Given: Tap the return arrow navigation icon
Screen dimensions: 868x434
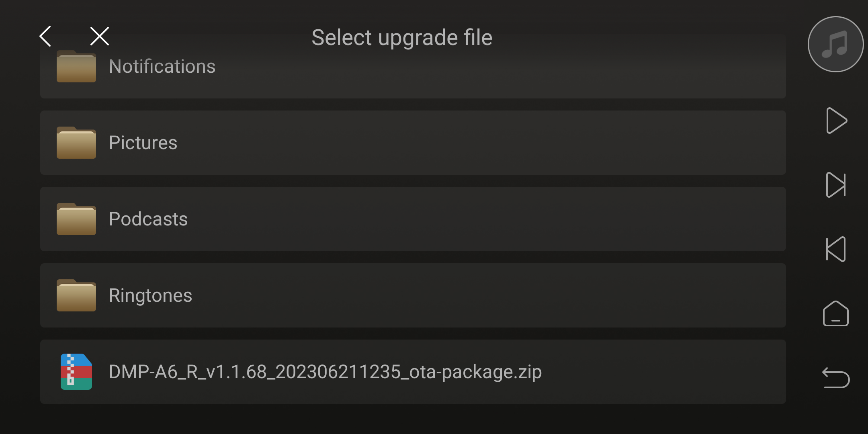Looking at the screenshot, I should 836,378.
